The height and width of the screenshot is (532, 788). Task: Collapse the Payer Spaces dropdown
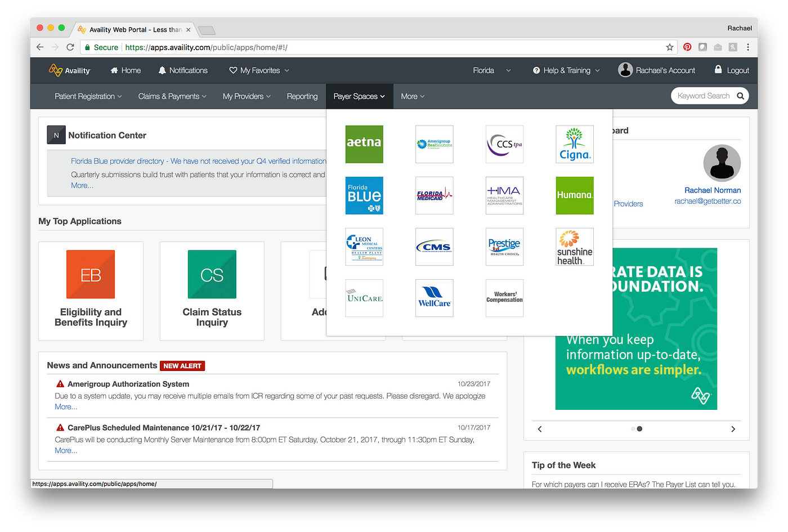[x=359, y=96]
